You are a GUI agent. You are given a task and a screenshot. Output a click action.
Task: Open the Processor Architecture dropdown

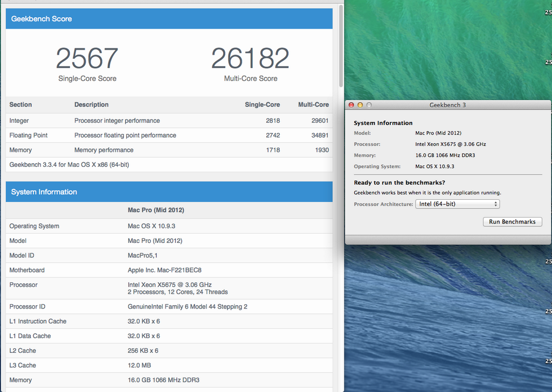[x=457, y=204]
